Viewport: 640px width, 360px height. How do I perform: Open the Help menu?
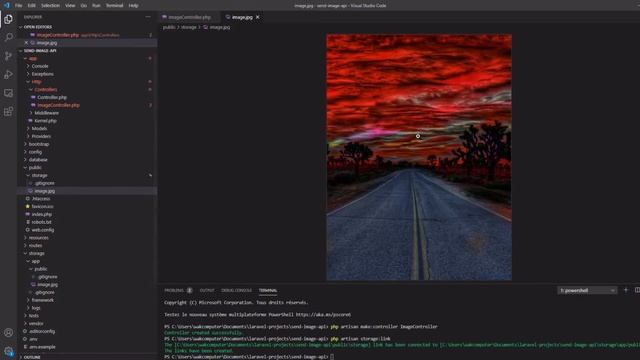coord(133,6)
